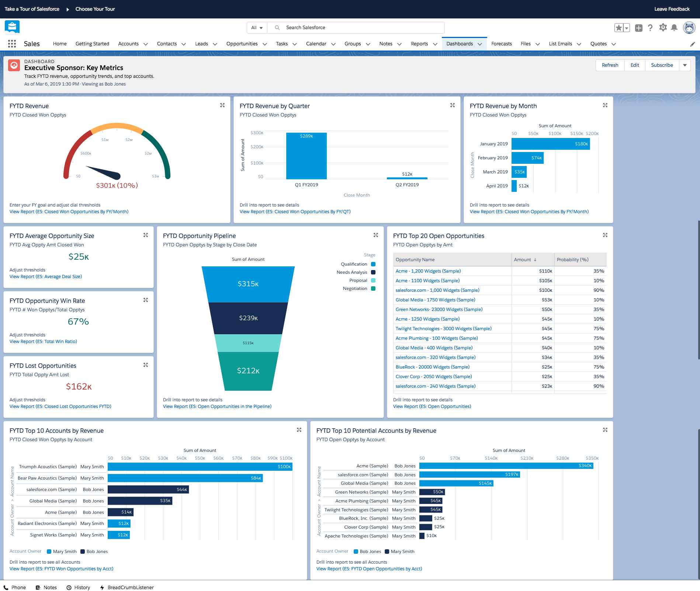The image size is (700, 591).
Task: Click the favorites star icon
Action: click(618, 27)
